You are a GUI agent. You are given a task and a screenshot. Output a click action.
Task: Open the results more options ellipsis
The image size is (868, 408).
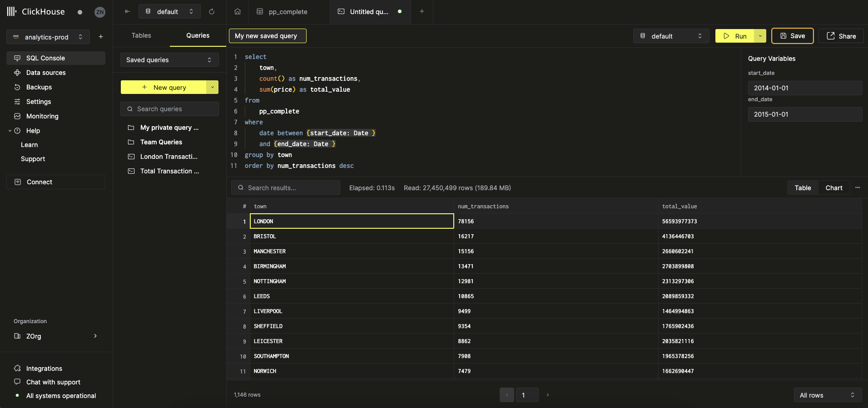pos(858,187)
